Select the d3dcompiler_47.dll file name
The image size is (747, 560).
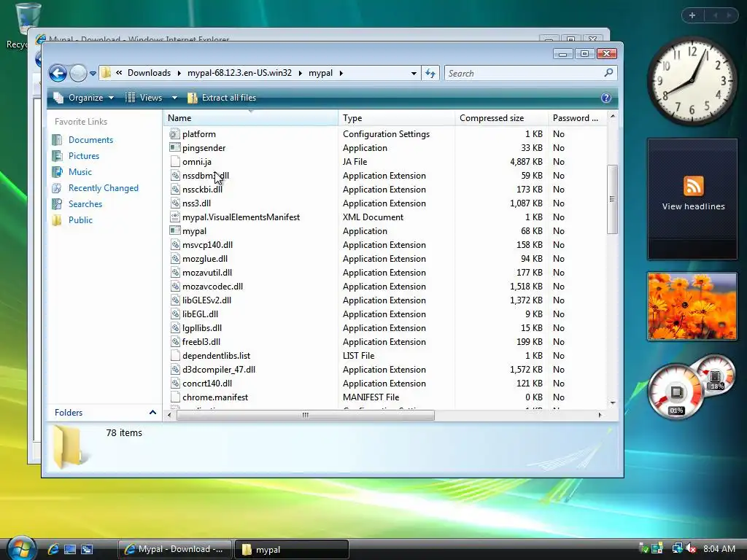[219, 370]
